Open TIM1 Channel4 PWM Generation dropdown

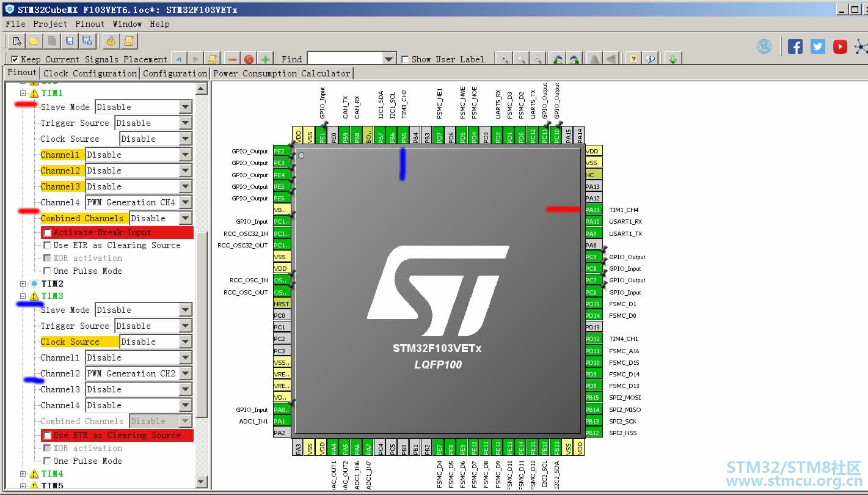coord(186,202)
